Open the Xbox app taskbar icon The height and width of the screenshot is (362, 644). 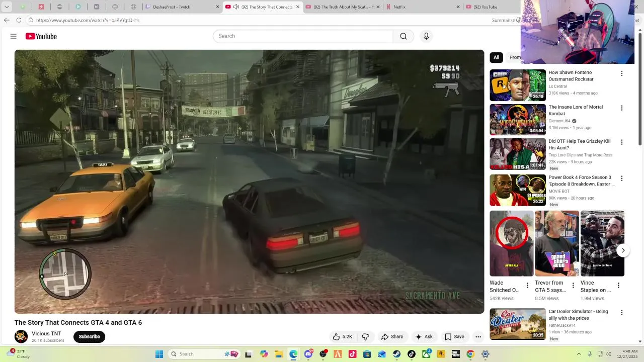tap(427, 354)
